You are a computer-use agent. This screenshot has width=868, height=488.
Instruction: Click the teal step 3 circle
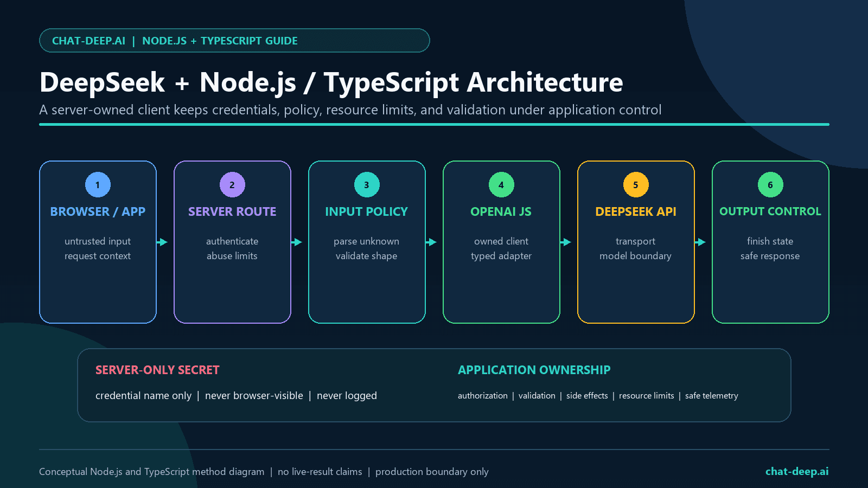[367, 185]
